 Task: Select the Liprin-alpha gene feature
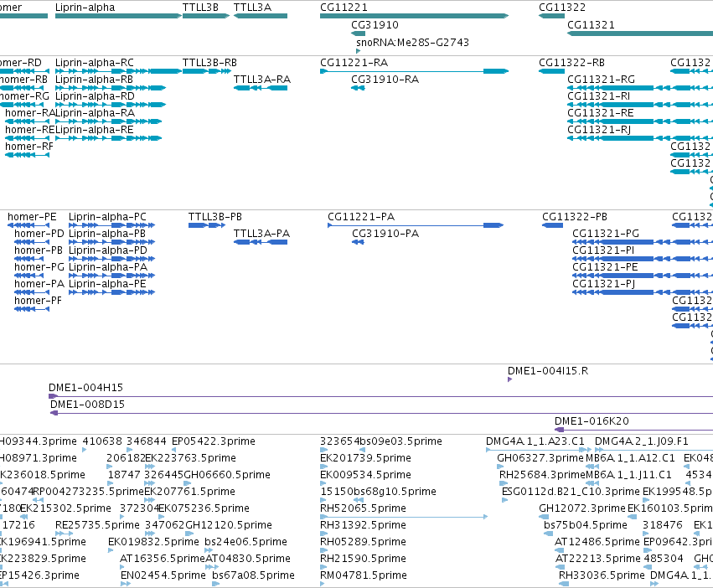pos(118,16)
